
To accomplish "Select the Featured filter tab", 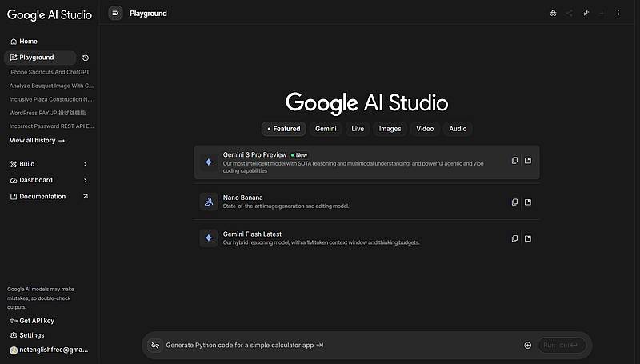I will coord(284,129).
